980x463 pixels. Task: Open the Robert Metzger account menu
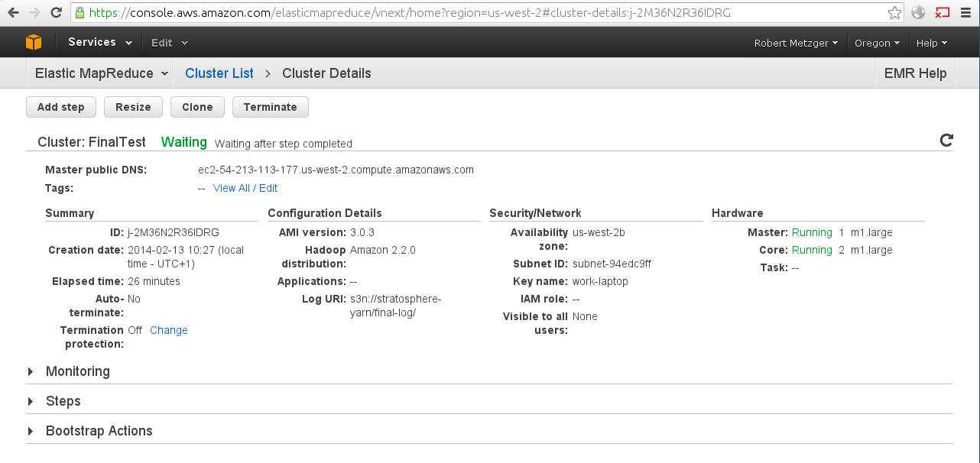point(795,43)
